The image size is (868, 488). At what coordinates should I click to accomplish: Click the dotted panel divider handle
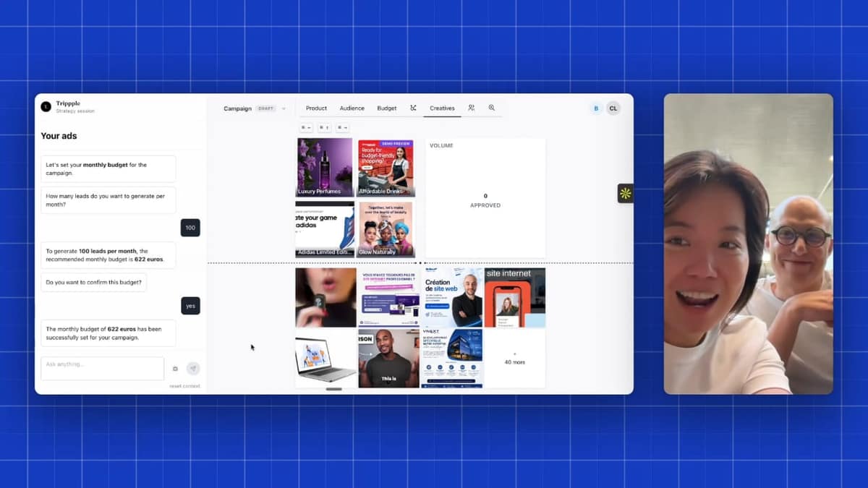tap(421, 262)
